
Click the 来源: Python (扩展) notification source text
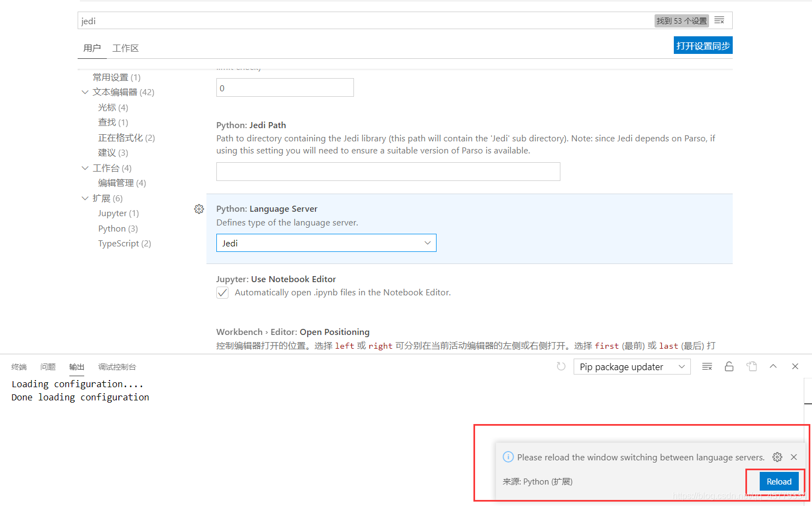click(x=537, y=482)
